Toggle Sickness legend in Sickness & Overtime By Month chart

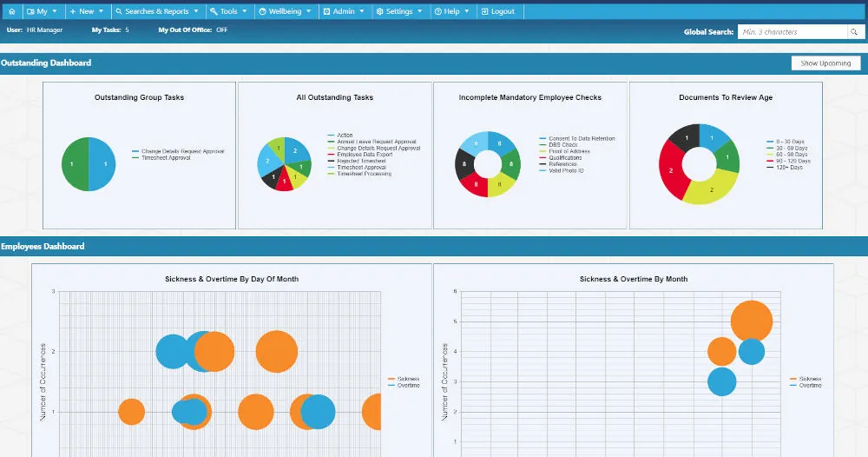tap(806, 379)
